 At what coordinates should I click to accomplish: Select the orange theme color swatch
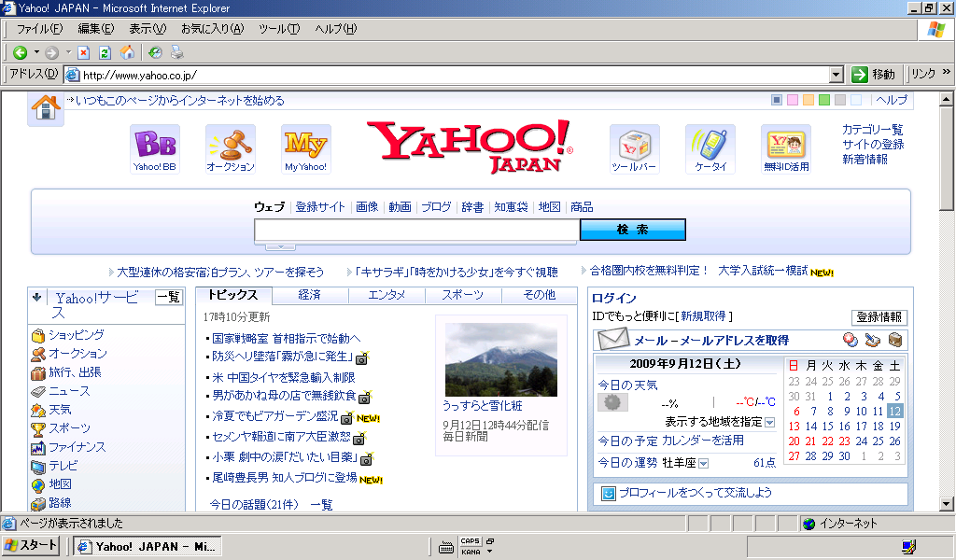[808, 100]
